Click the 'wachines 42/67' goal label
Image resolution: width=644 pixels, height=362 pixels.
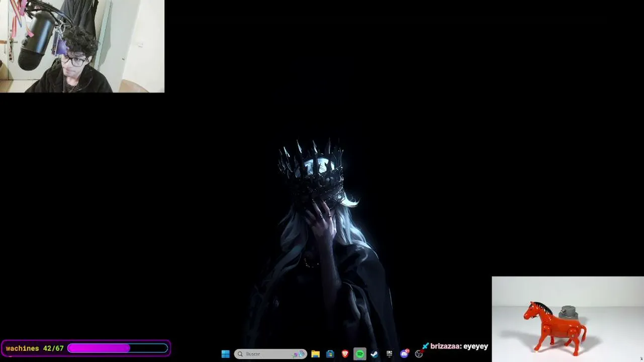(35, 348)
